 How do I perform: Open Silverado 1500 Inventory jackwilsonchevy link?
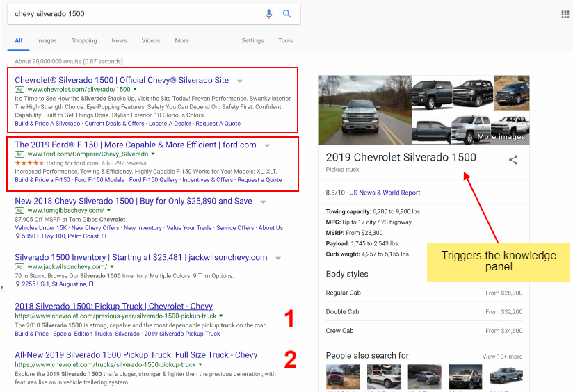pos(141,257)
